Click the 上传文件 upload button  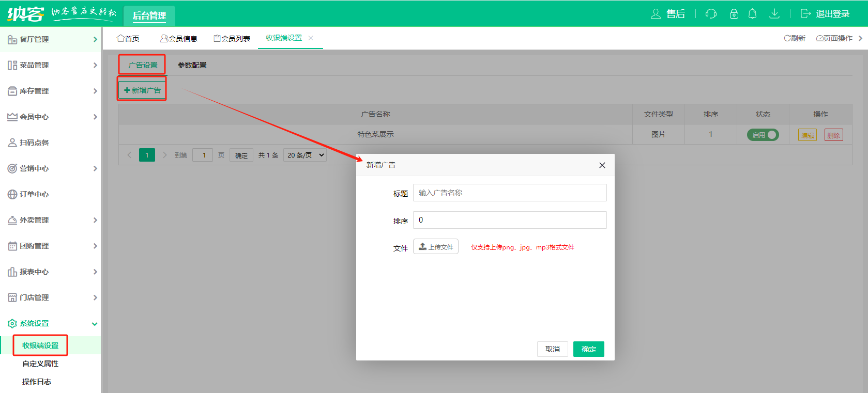436,247
